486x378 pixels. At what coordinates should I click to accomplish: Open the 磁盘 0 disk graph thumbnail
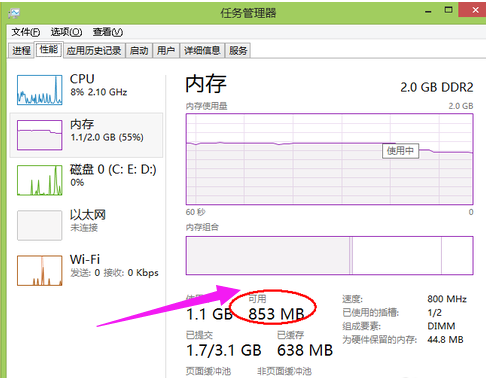pyautogui.click(x=40, y=180)
